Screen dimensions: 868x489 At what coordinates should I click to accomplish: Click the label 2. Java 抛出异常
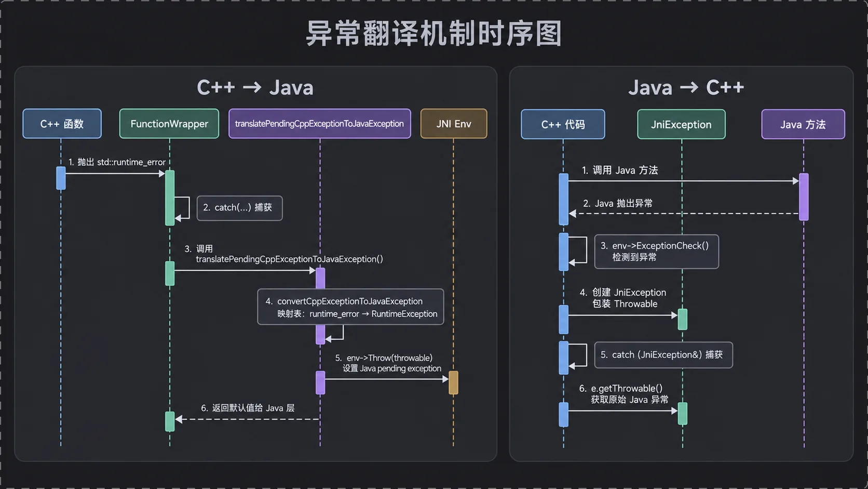[x=618, y=203]
